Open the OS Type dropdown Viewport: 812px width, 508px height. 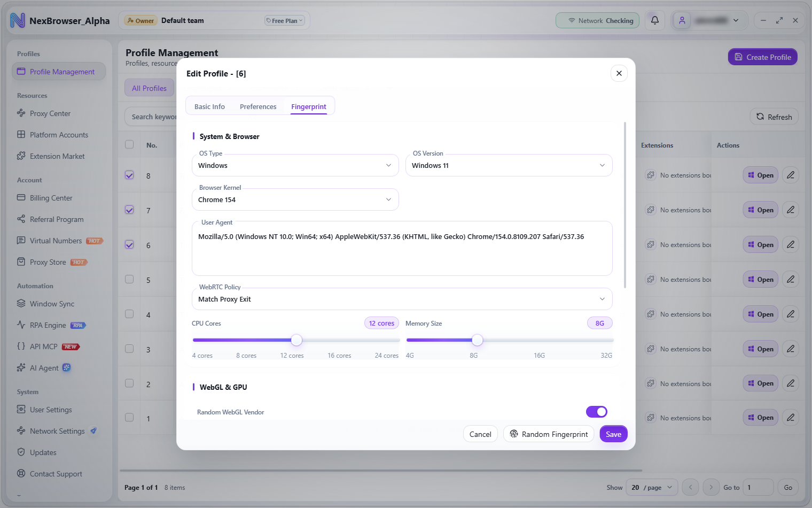[295, 165]
